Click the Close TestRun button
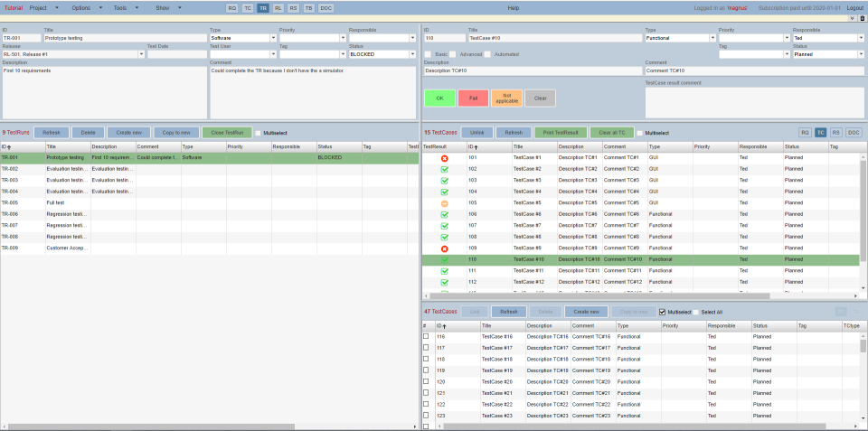This screenshot has height=431, width=868. coord(227,133)
